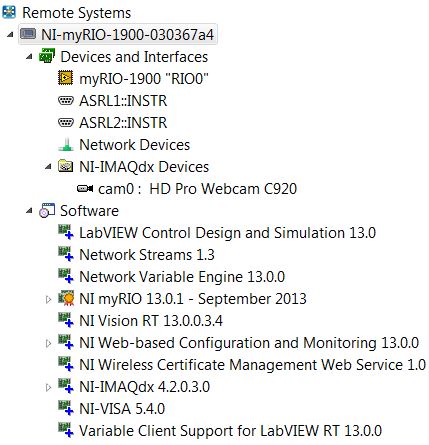Click the Remote Systems network icon
The width and height of the screenshot is (429, 445).
[9, 12]
